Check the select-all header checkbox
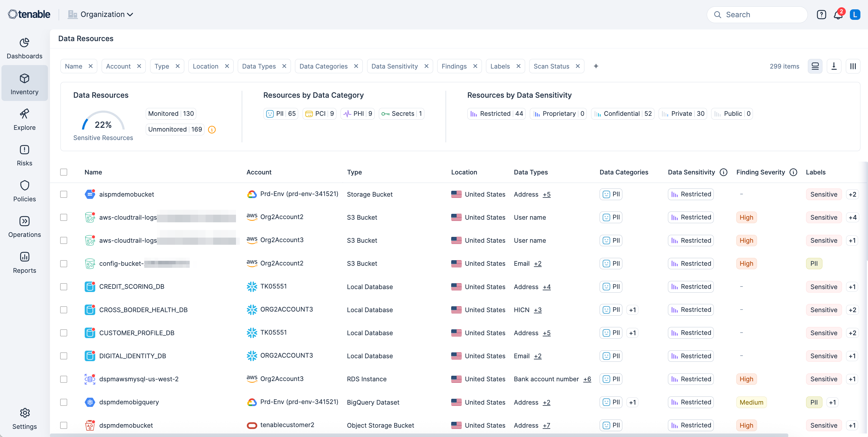Viewport: 868px width, 437px height. click(x=64, y=172)
